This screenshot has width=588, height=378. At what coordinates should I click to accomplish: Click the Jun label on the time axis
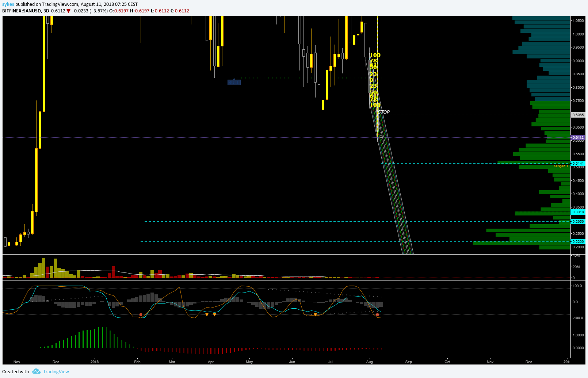pyautogui.click(x=292, y=362)
